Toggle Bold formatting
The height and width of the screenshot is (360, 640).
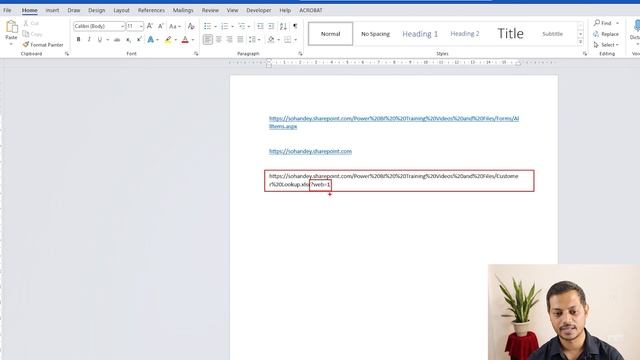point(78,40)
